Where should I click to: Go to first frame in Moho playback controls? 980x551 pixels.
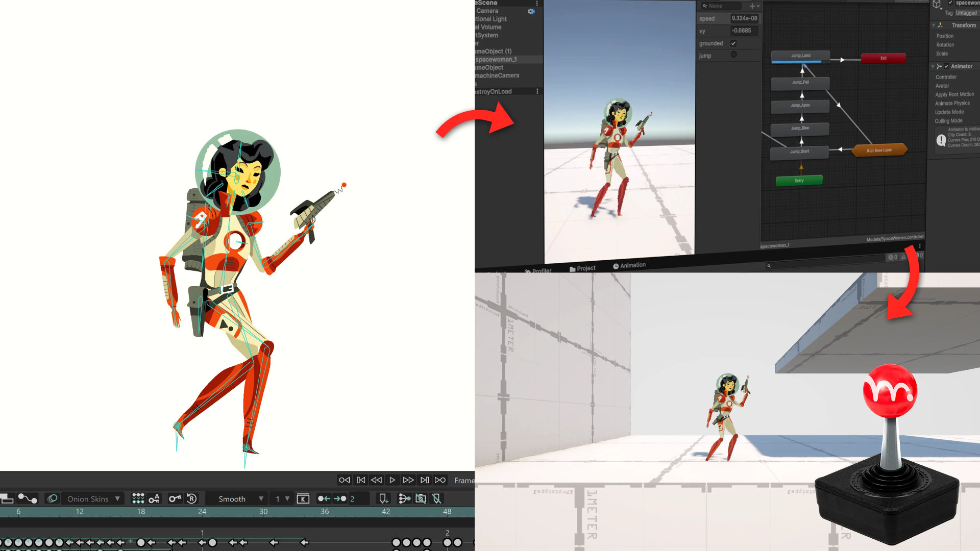(x=345, y=480)
